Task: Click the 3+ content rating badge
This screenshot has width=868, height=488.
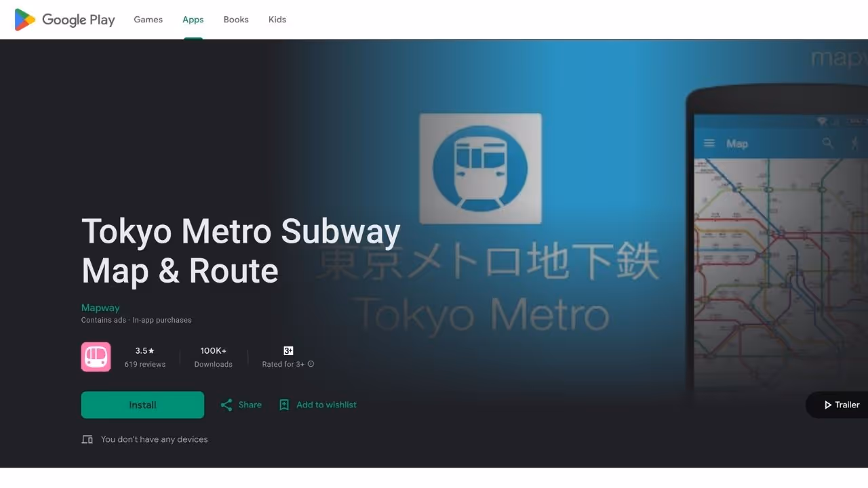Action: pyautogui.click(x=288, y=350)
